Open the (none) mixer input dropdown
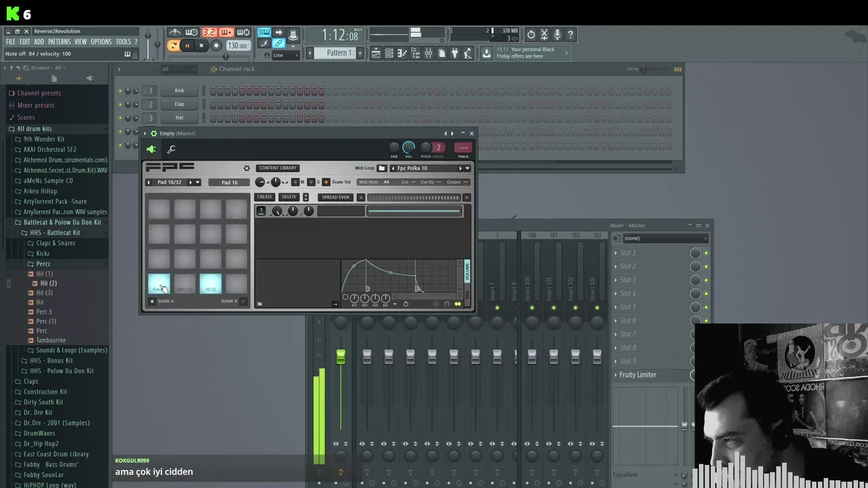Image resolution: width=868 pixels, height=488 pixels. 665,238
